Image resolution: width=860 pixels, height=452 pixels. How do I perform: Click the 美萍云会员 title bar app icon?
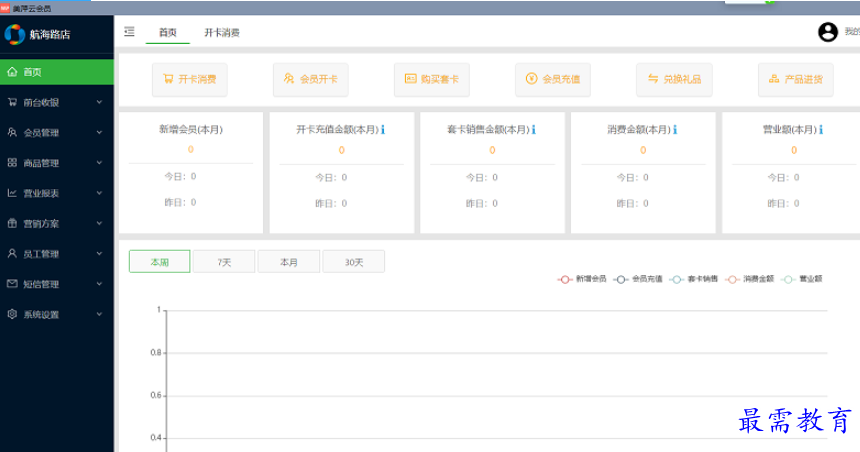[x=5, y=8]
